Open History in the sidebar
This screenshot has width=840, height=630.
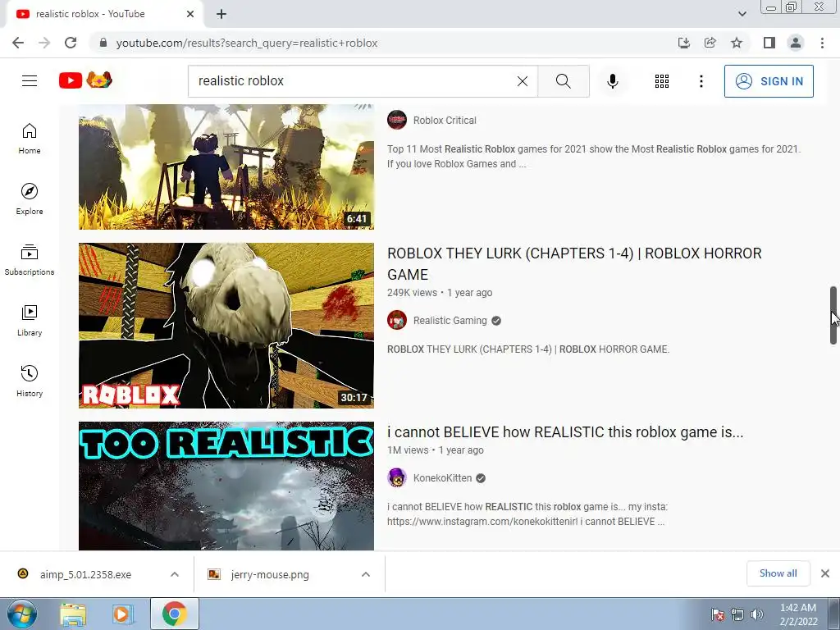click(30, 381)
